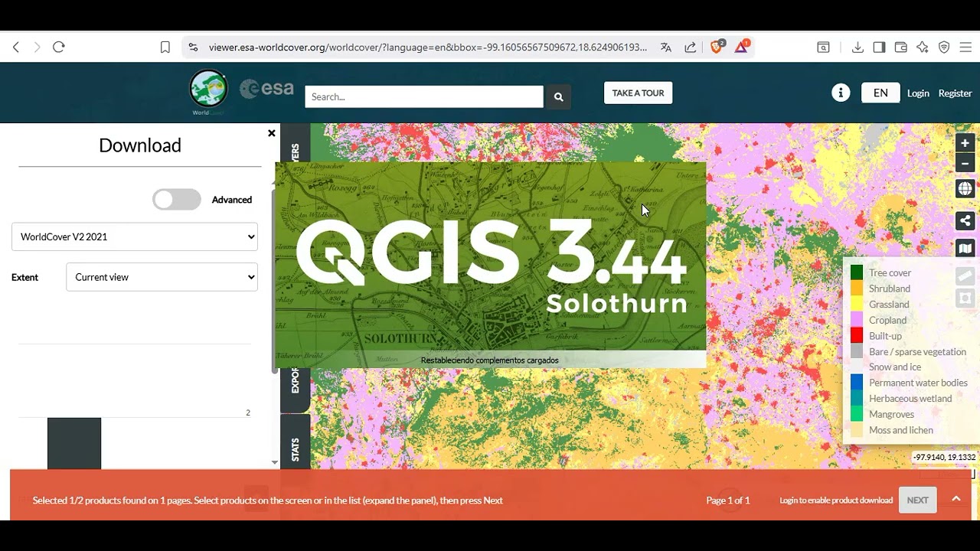This screenshot has height=551, width=980.
Task: Run search with the magnifier button
Action: tap(558, 96)
